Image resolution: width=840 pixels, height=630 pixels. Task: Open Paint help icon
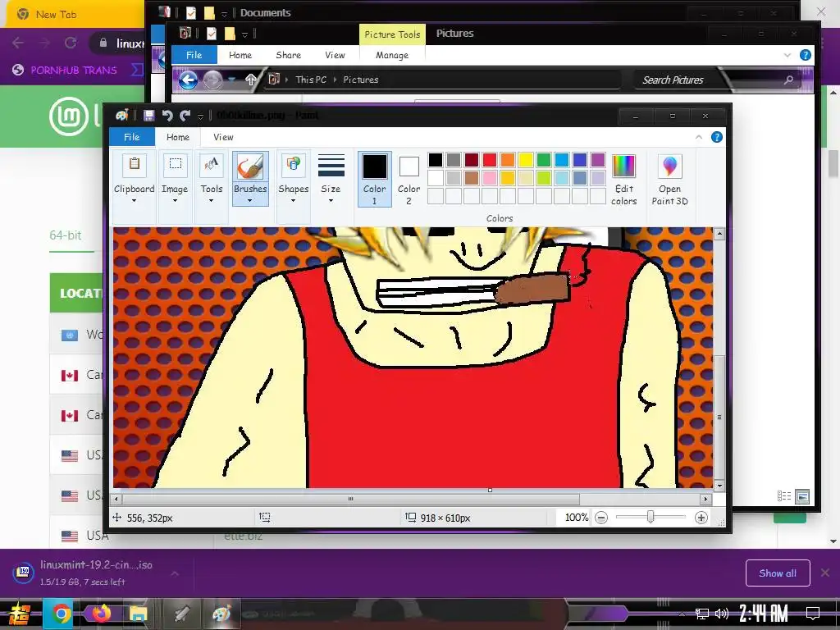pyautogui.click(x=716, y=137)
